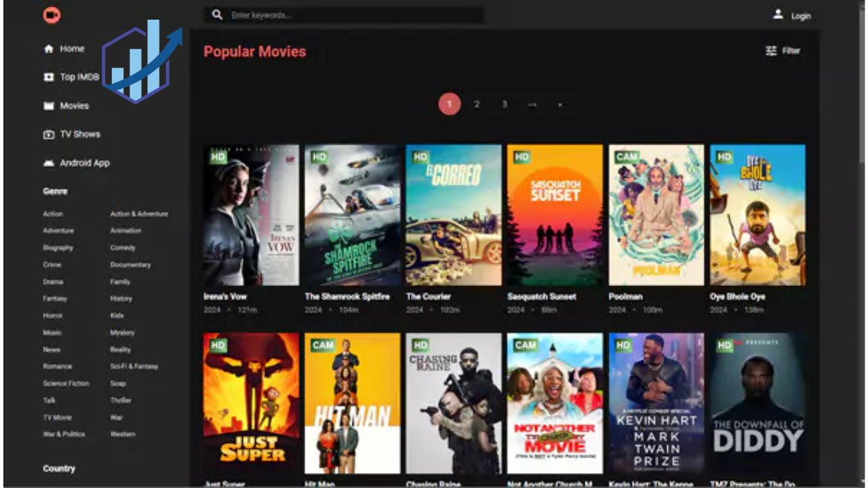Open Not Another Church Movie poster
This screenshot has width=868, height=488.
coord(555,403)
